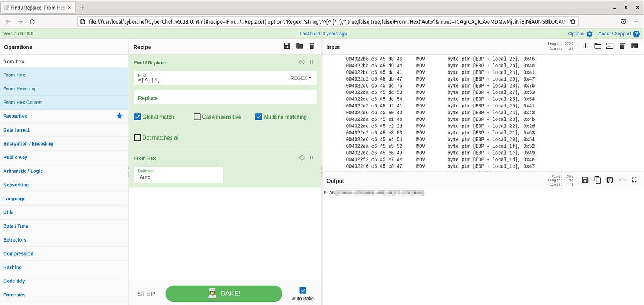The width and height of the screenshot is (644, 305).
Task: Expand the Public Key category
Action: tap(64, 157)
